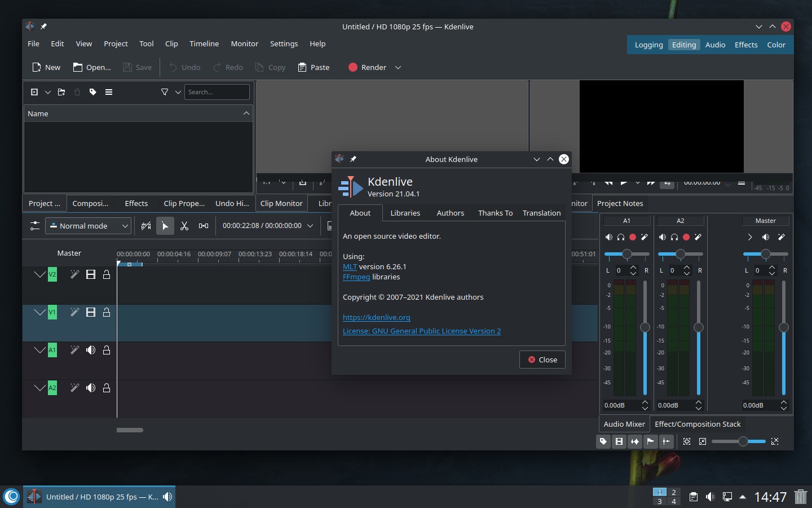Click the A2 mixer headphone solo icon
This screenshot has height=508, width=812.
pyautogui.click(x=674, y=237)
